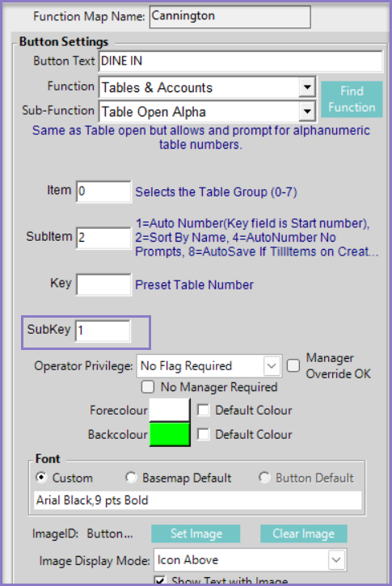
Task: Select the Custom font radio button
Action: pos(41,477)
